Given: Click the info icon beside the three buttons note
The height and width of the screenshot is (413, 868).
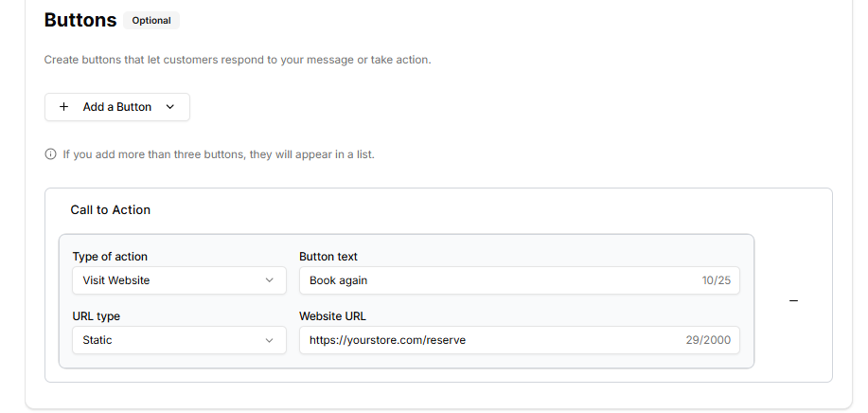Looking at the screenshot, I should coord(51,154).
